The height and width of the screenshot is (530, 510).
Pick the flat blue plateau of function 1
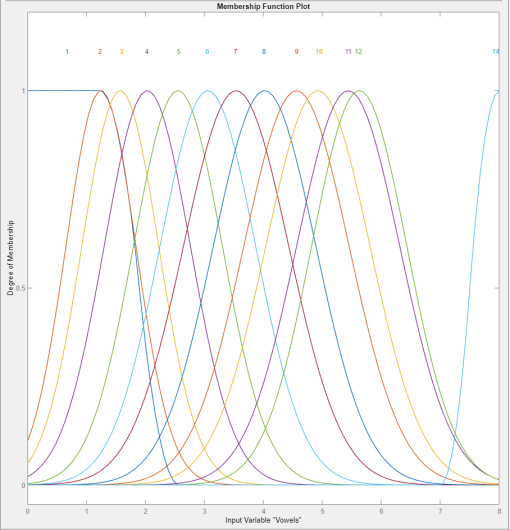[63, 91]
